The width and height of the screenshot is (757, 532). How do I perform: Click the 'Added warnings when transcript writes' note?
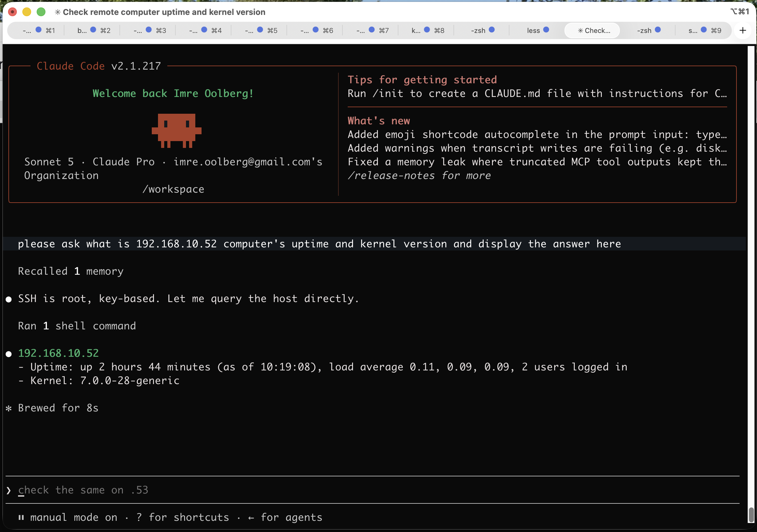537,148
